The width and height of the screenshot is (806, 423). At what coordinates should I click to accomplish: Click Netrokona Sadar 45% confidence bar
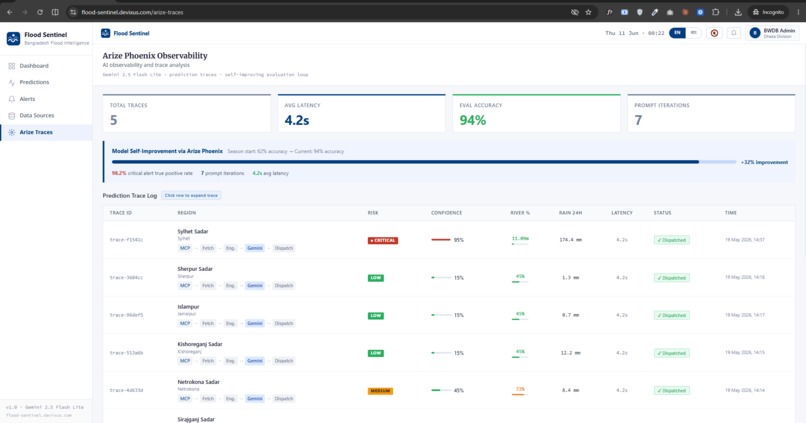click(441, 390)
